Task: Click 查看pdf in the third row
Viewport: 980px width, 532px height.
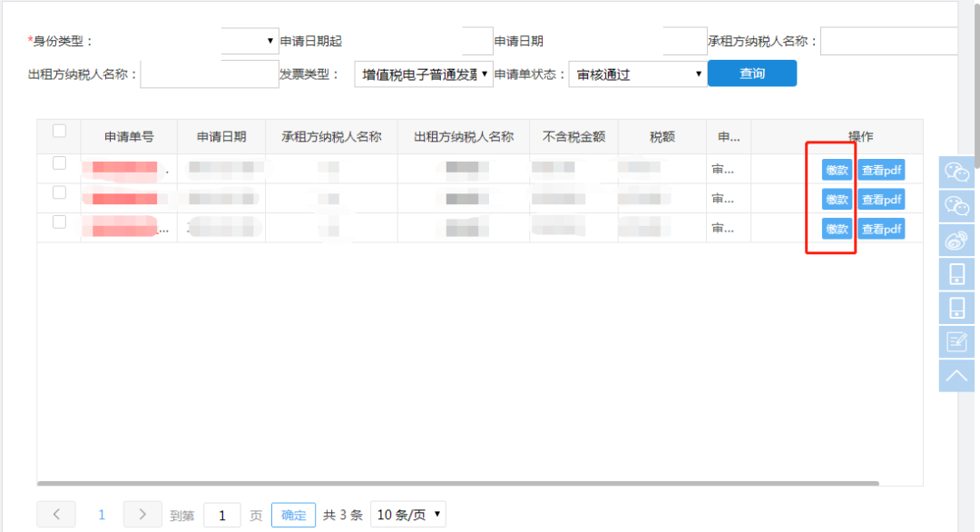Action: [881, 229]
